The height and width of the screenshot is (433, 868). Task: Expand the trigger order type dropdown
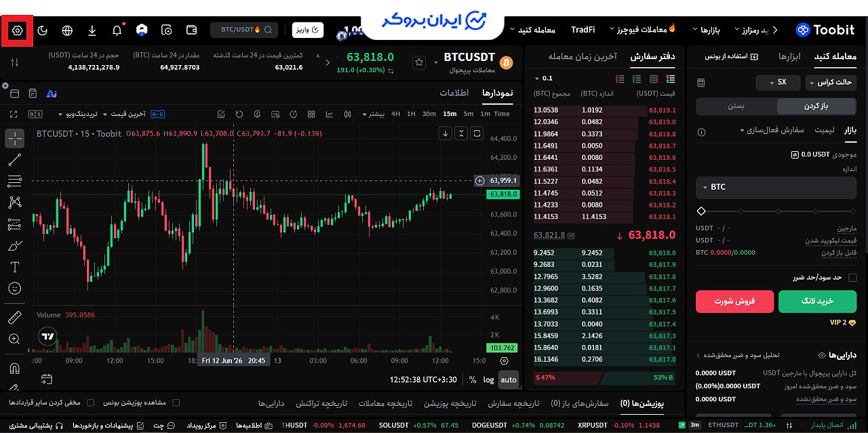[x=772, y=130]
